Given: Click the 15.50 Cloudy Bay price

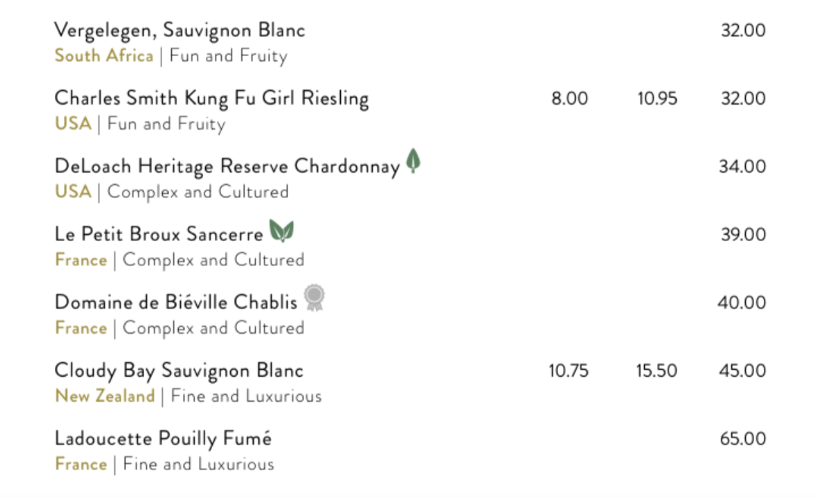Looking at the screenshot, I should pos(657,371).
